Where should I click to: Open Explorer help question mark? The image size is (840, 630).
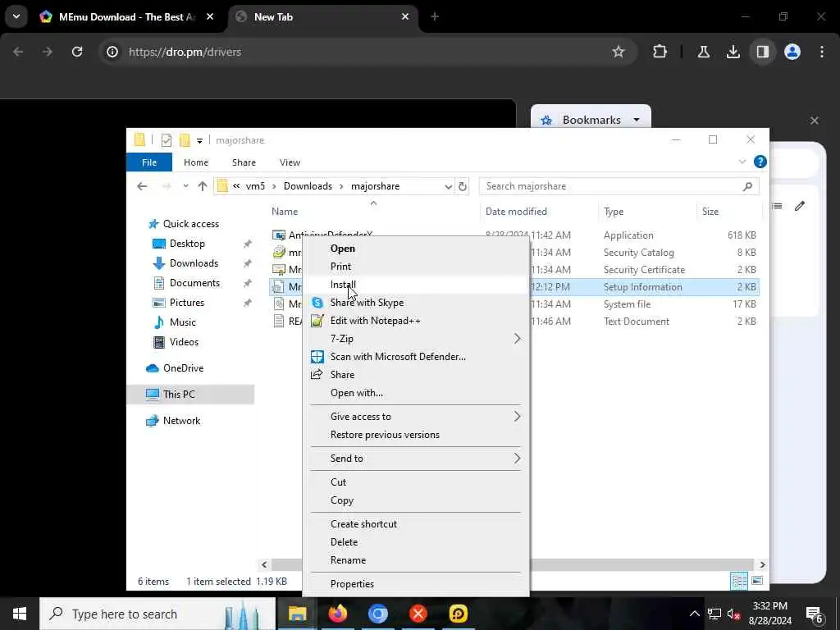click(x=760, y=162)
